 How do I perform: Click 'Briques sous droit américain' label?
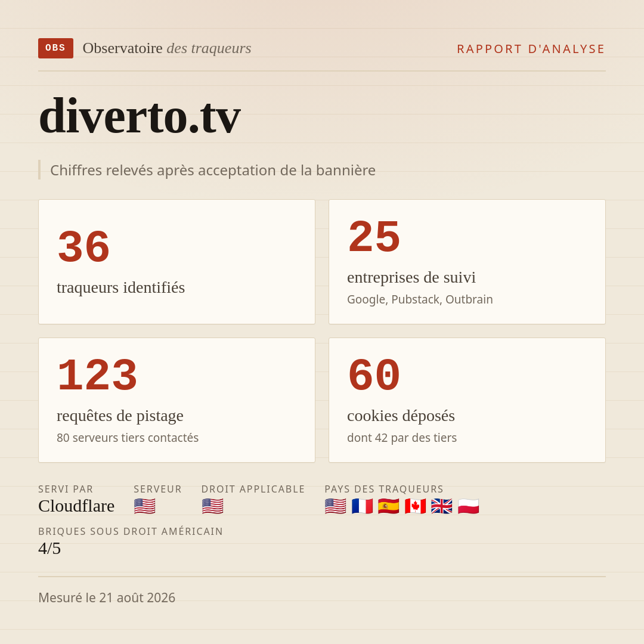pyautogui.click(x=131, y=531)
